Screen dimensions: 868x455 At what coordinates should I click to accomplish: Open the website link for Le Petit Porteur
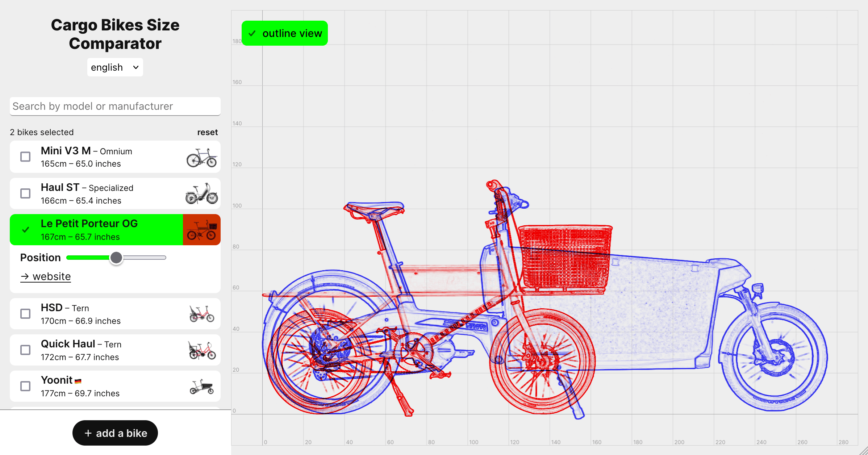46,276
